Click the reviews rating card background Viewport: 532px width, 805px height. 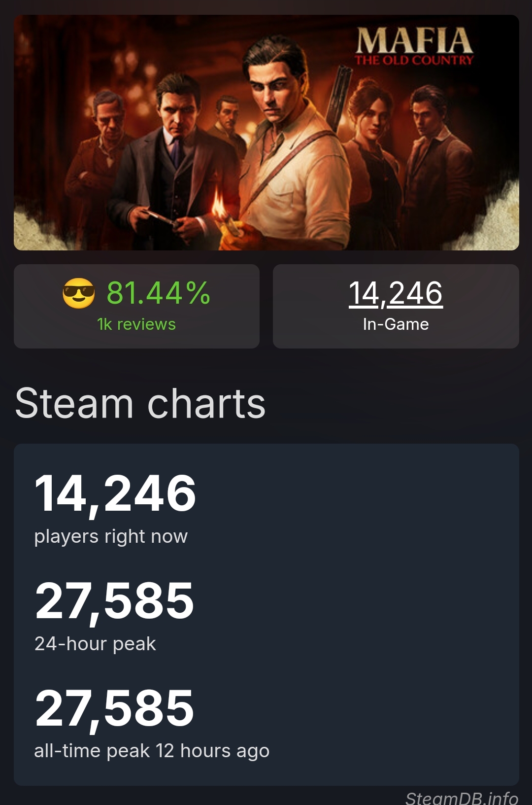point(136,306)
